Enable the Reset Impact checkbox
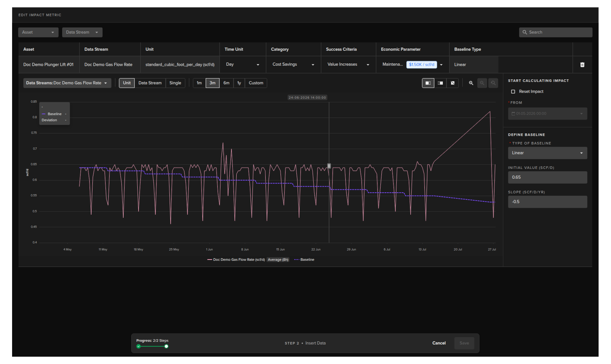 point(513,92)
